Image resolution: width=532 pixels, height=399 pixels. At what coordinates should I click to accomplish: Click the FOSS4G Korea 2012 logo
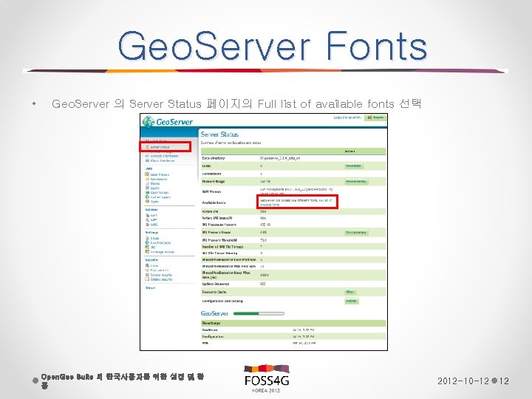tap(266, 378)
